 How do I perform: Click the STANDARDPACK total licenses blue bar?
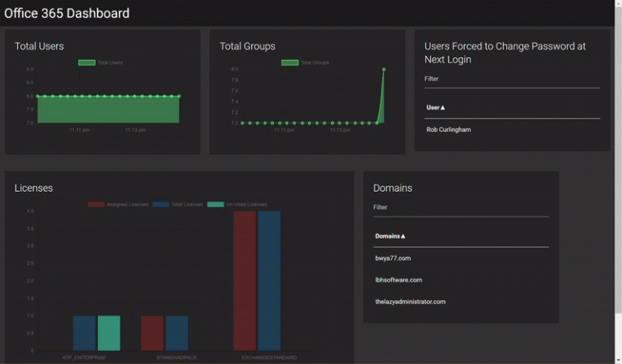point(177,333)
